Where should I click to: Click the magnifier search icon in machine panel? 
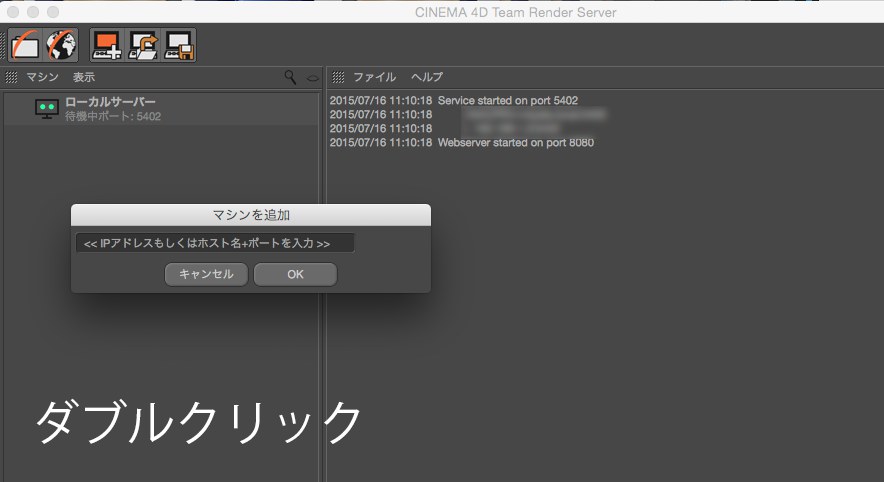[x=290, y=77]
